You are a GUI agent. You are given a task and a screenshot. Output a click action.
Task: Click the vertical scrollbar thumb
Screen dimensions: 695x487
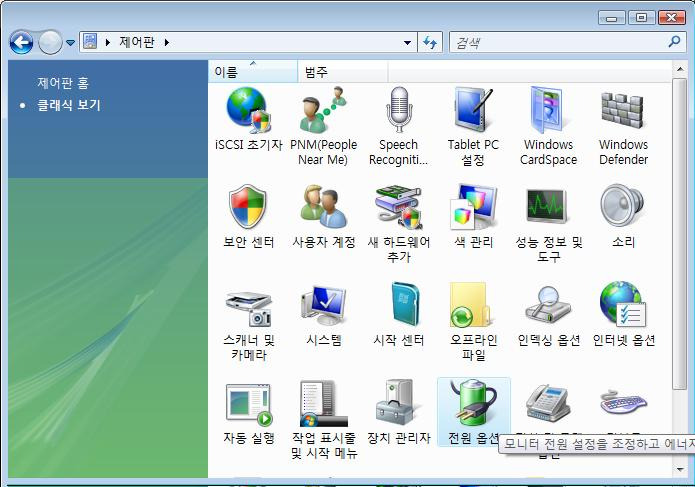(x=679, y=234)
